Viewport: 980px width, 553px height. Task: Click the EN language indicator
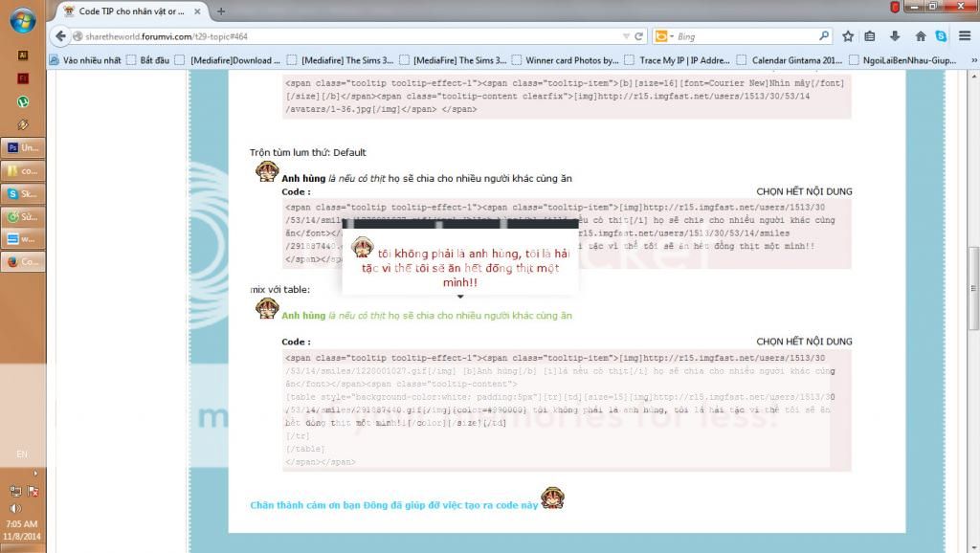[22, 454]
